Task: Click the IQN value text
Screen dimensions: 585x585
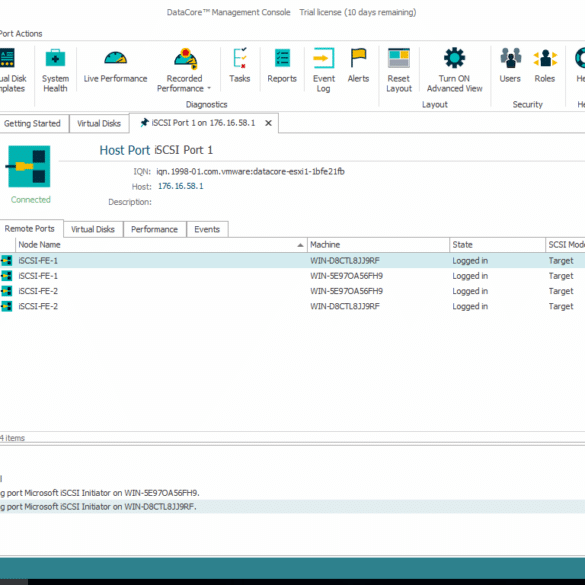Action: click(250, 172)
